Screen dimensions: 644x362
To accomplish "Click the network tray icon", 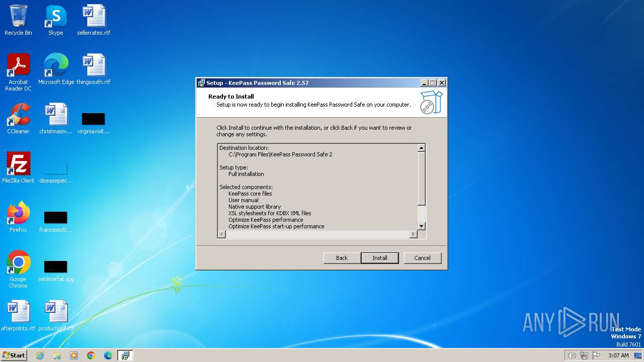I will click(x=584, y=355).
